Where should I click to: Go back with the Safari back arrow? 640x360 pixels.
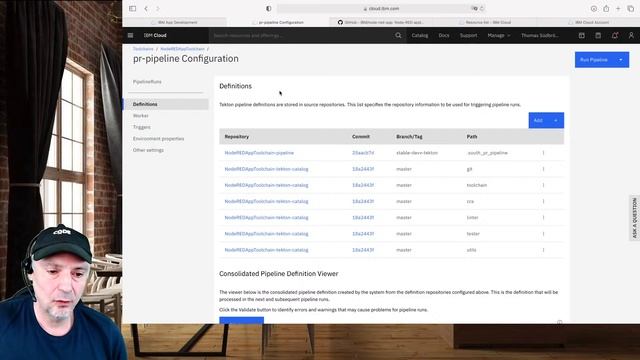click(x=146, y=9)
